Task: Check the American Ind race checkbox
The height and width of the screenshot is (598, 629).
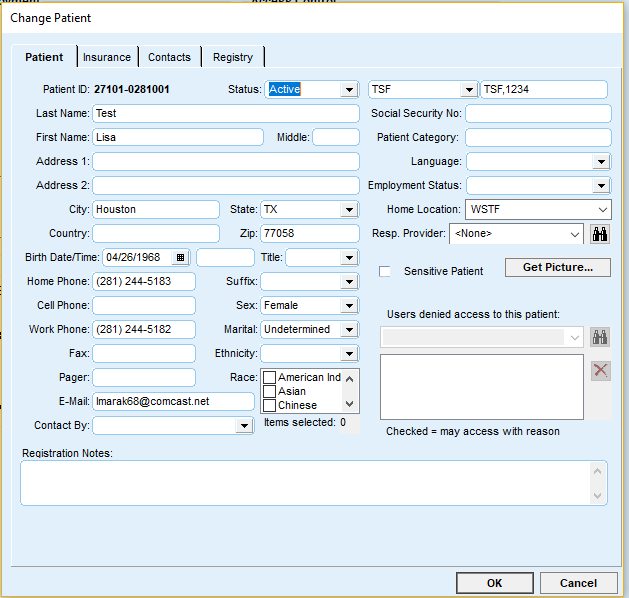Action: [x=269, y=378]
